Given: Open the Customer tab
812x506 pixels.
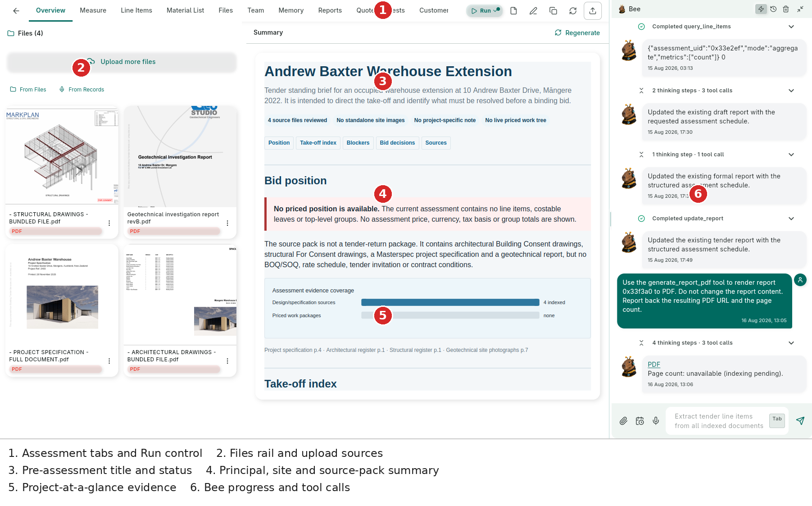Looking at the screenshot, I should (x=434, y=10).
